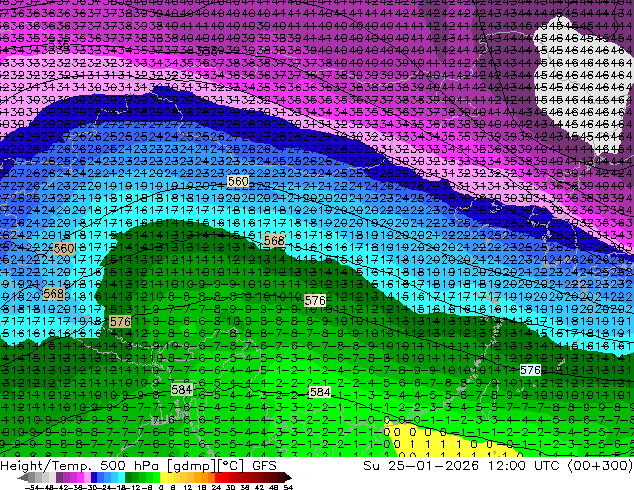Click the '12' value on the legend
This screenshot has width=634, height=490.
pos(188,487)
